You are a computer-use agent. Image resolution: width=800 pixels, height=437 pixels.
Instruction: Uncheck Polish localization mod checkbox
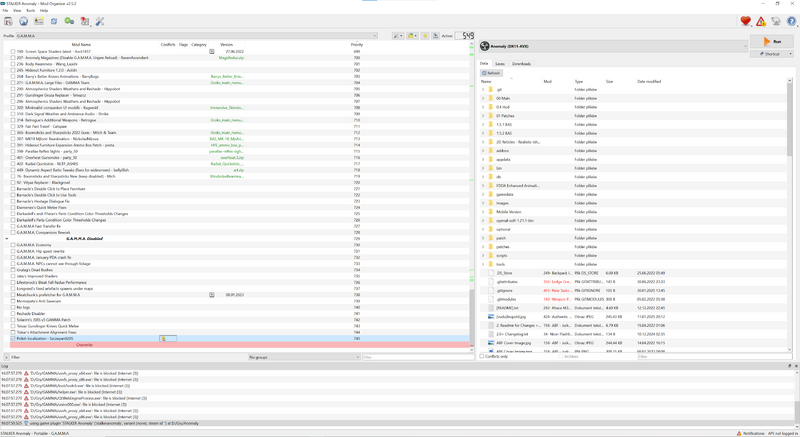tap(13, 338)
